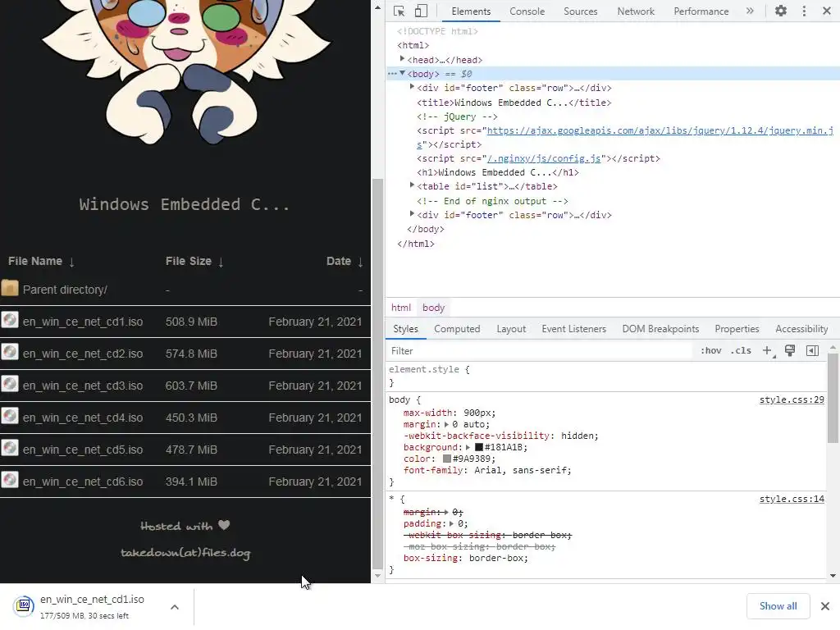840x630 pixels.
Task: Open the jquery.min.js script link
Action: 660,130
